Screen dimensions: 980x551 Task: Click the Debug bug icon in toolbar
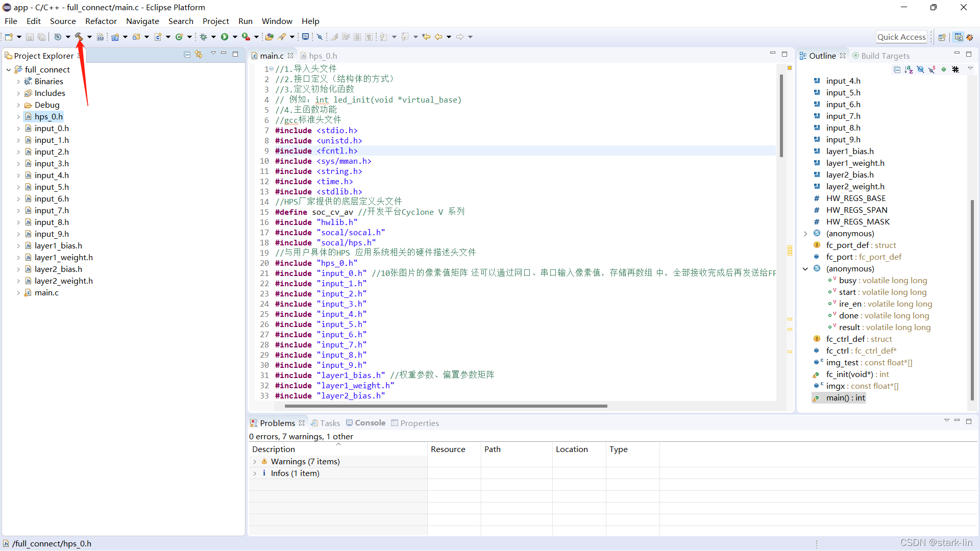click(204, 37)
